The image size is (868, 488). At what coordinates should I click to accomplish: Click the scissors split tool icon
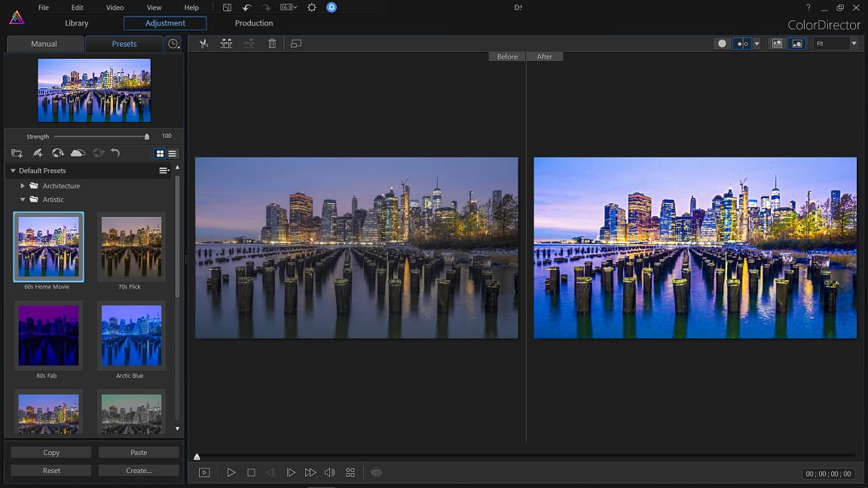click(x=203, y=44)
